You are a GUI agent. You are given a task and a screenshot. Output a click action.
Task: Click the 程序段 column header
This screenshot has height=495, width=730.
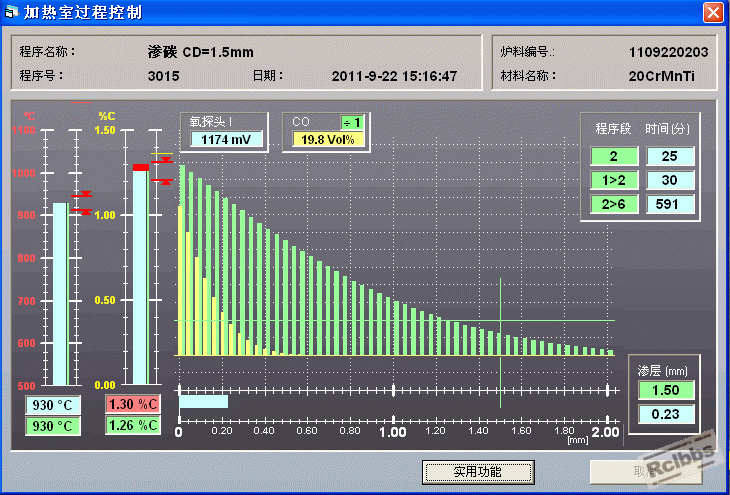click(613, 129)
